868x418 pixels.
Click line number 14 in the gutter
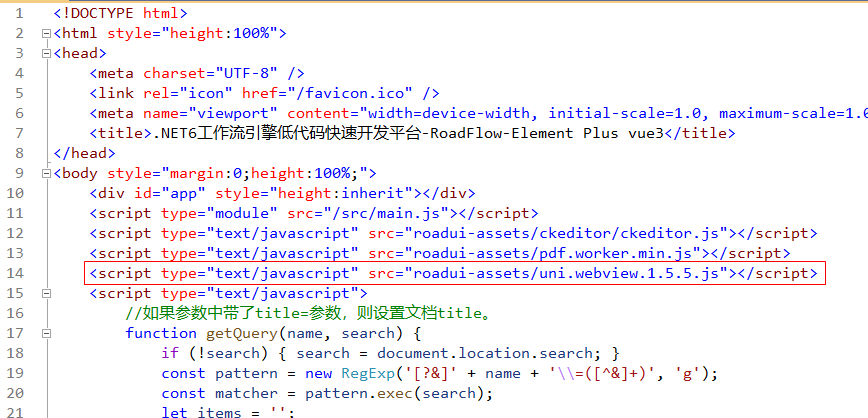[15, 273]
